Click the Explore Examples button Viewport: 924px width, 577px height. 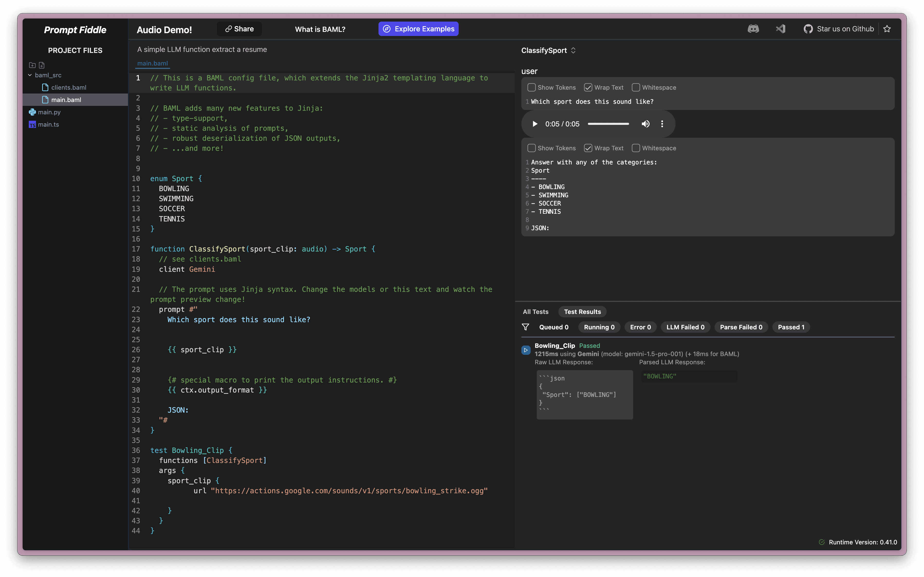tap(418, 29)
